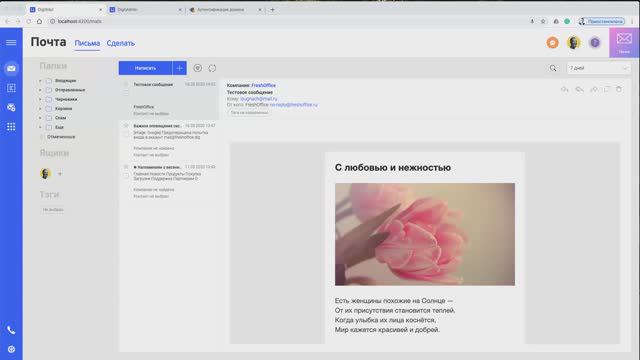The height and width of the screenshot is (360, 640).
Task: Open the Входящие folder
Action: pyautogui.click(x=65, y=81)
